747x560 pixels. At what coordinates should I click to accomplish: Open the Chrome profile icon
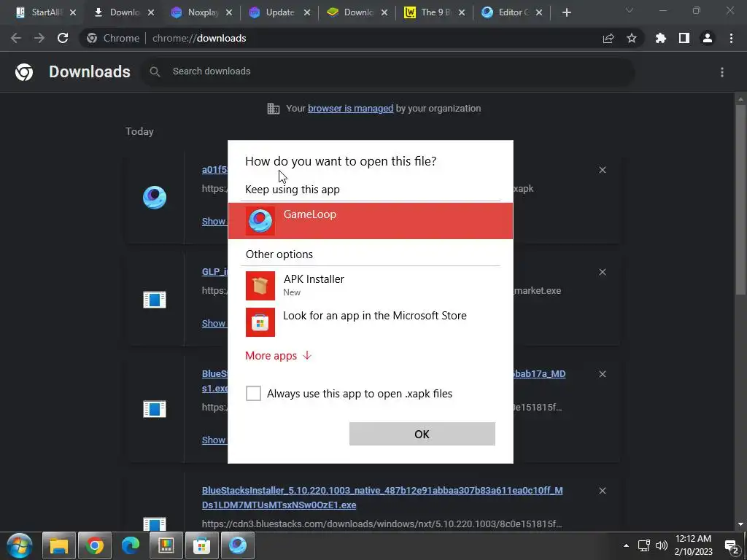[x=708, y=38]
